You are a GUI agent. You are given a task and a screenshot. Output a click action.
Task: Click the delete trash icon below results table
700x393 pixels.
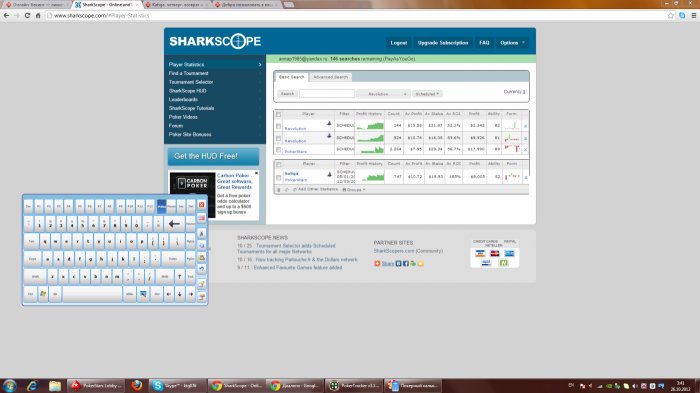click(279, 190)
